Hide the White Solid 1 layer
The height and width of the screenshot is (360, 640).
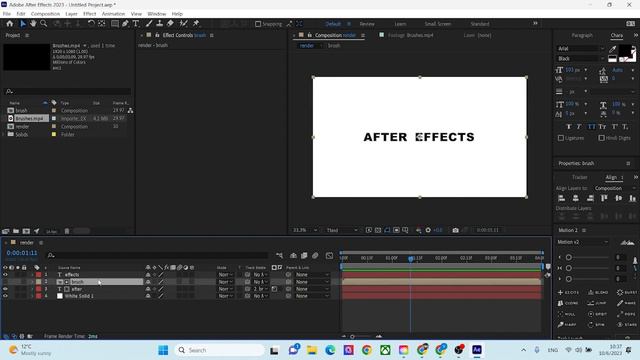(x=5, y=296)
